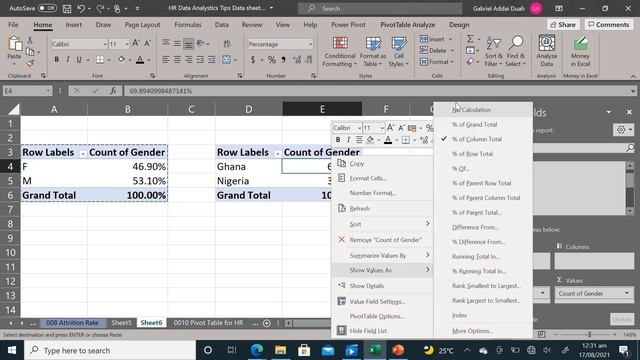Open Analyze Data tool
This screenshot has height=360, width=640.
(547, 51)
